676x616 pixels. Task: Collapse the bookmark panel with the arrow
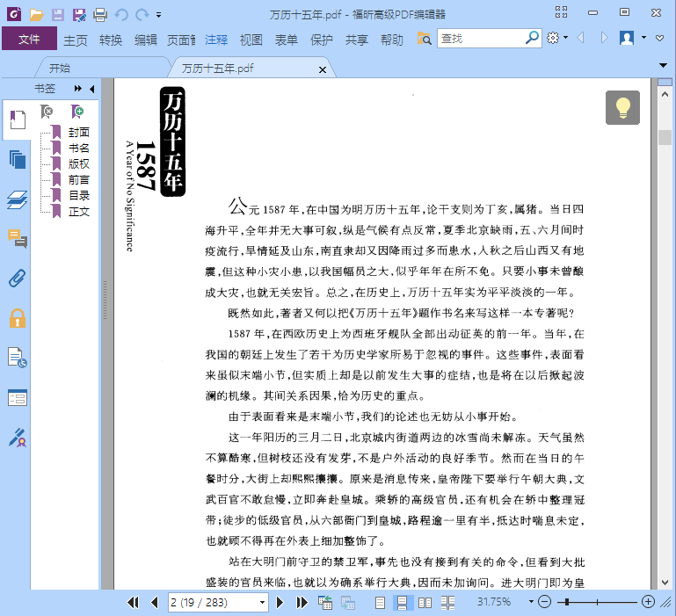[91, 89]
